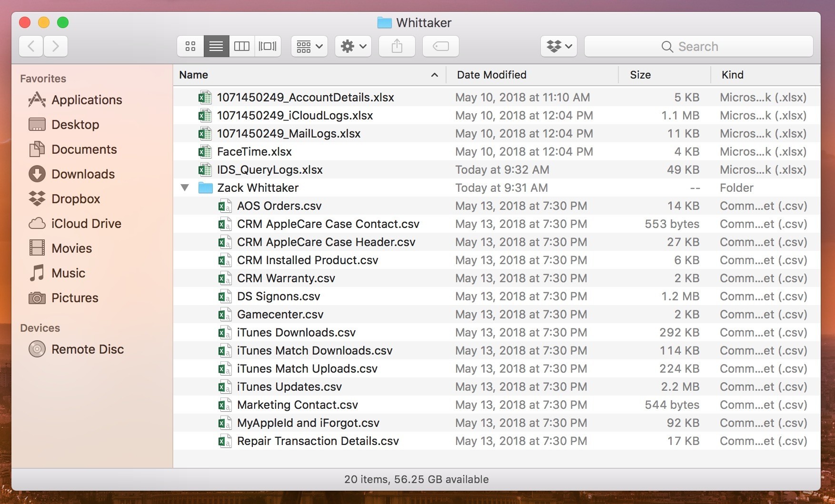Click the Edit Tags toolbar button

pyautogui.click(x=441, y=46)
